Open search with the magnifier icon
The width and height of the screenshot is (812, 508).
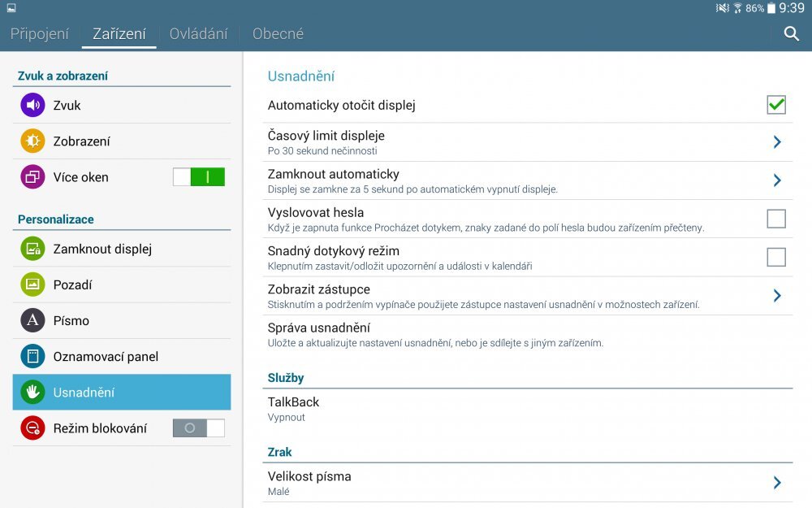coord(791,34)
